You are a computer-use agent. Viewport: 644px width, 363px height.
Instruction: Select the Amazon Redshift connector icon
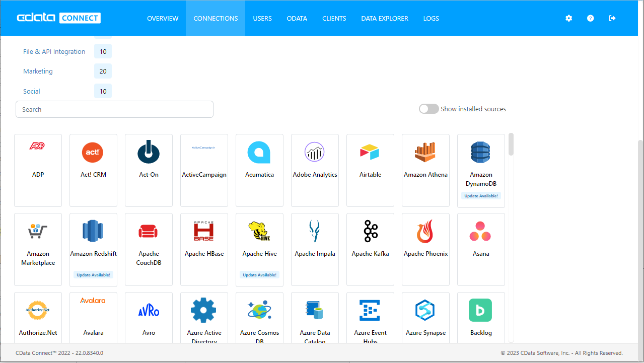(93, 231)
